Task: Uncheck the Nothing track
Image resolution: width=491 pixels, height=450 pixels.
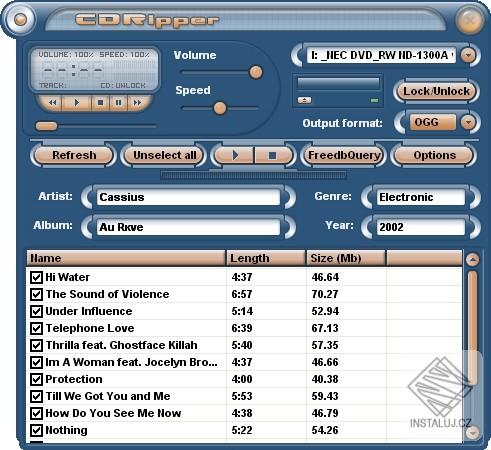Action: 36,430
